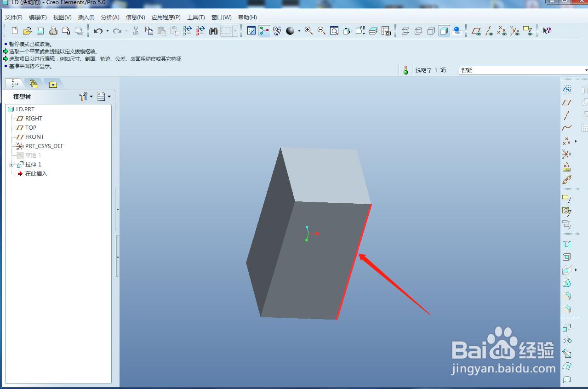Open the Layers icon in toolbar
This screenshot has height=389, width=588.
373,31
